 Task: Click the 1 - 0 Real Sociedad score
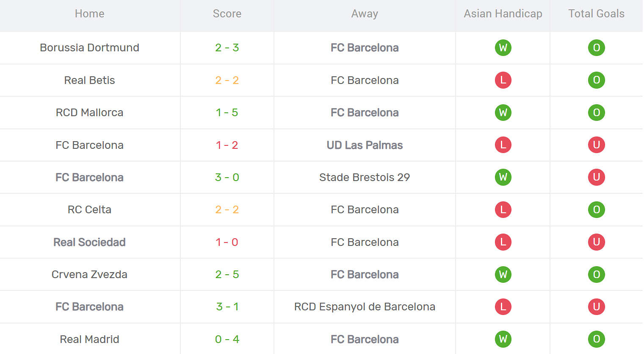227,242
